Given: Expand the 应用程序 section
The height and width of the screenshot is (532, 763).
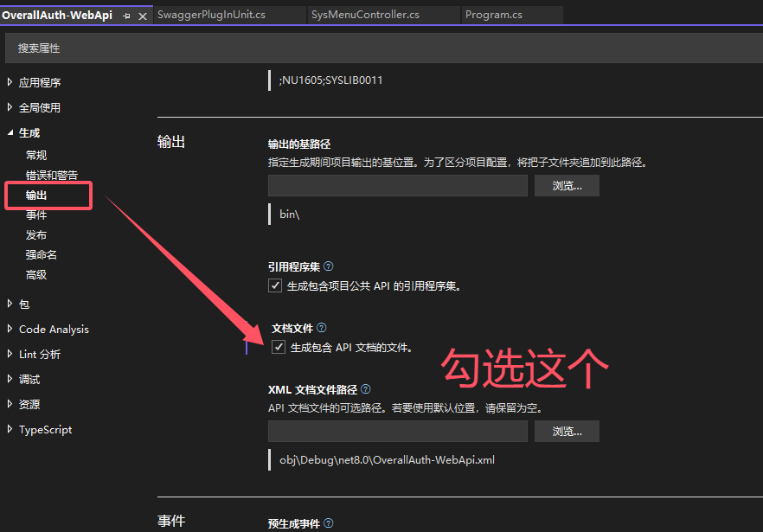Looking at the screenshot, I should tap(10, 83).
